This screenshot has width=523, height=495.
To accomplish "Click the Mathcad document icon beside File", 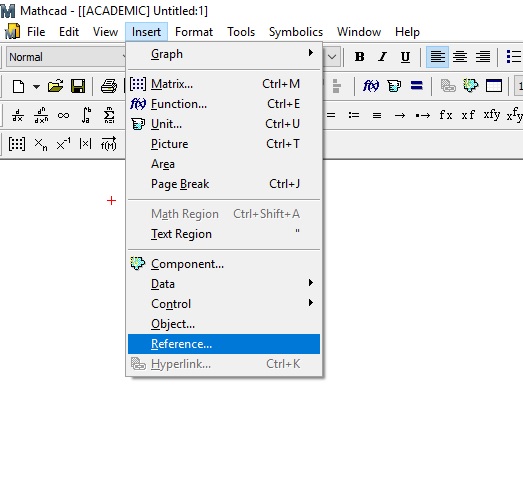I will tap(13, 31).
